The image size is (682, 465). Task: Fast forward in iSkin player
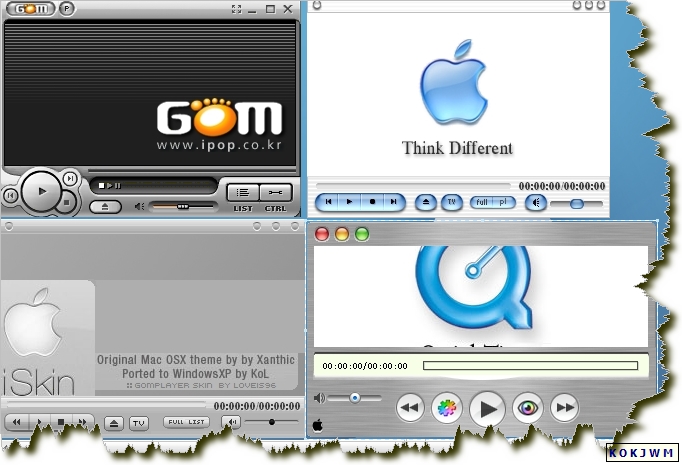coord(82,422)
